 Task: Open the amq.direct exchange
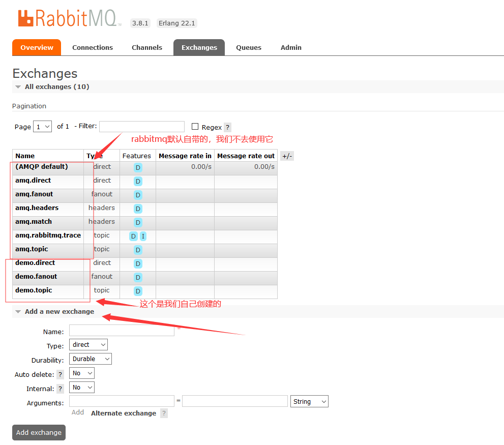[x=33, y=181]
